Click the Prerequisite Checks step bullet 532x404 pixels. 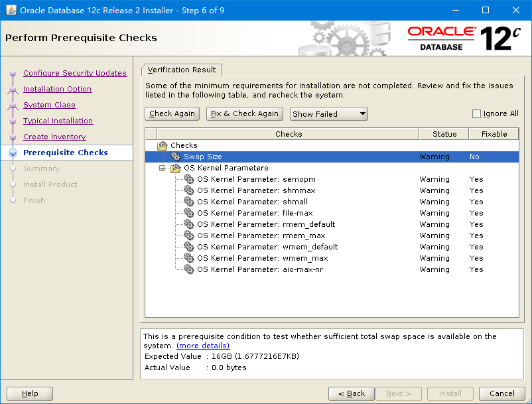pos(13,153)
